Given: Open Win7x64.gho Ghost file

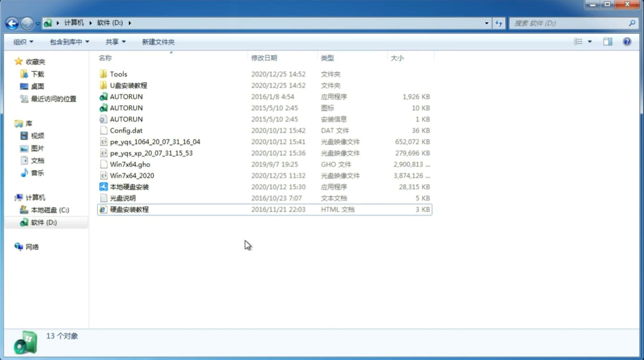Looking at the screenshot, I should [130, 164].
